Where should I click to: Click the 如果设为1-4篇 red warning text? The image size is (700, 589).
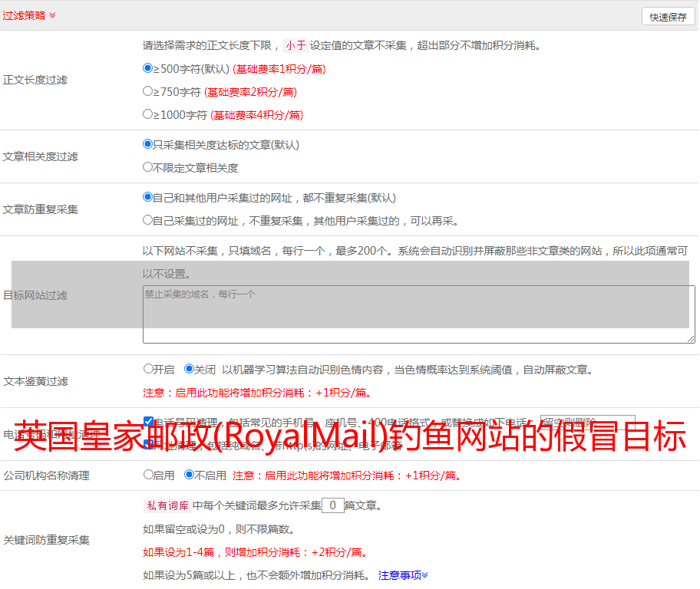(256, 552)
